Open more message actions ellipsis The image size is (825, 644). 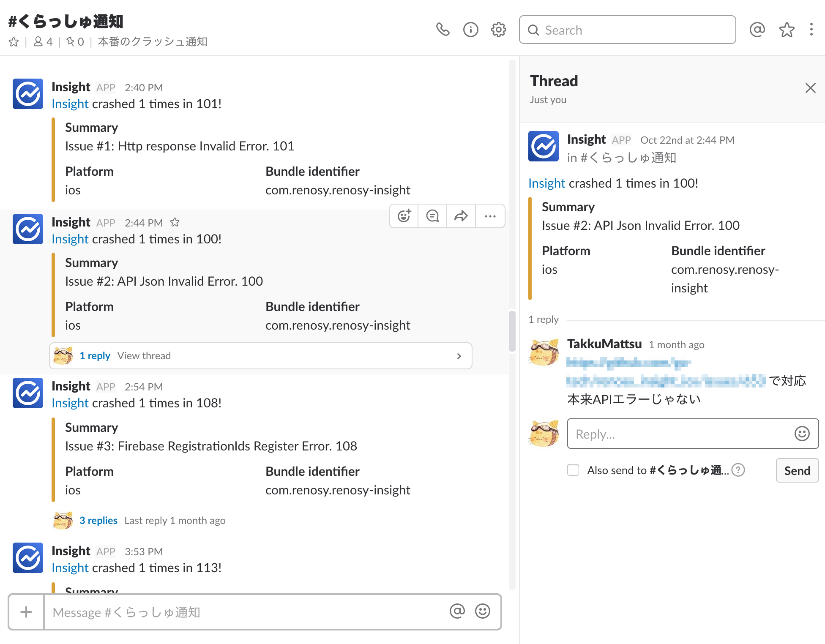click(490, 216)
